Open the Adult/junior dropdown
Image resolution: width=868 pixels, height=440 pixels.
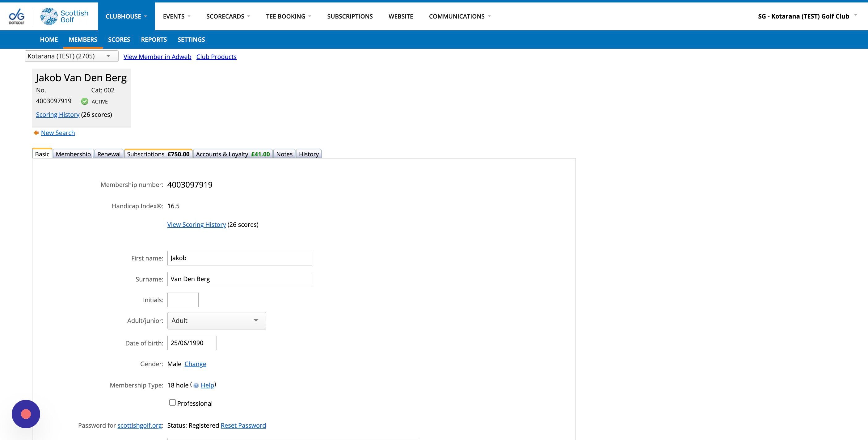[216, 321]
